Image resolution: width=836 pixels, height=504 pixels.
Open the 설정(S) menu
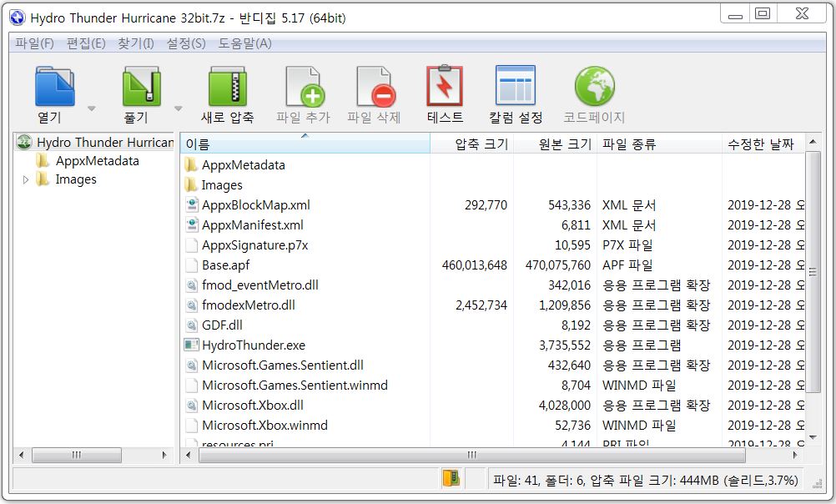click(x=186, y=43)
